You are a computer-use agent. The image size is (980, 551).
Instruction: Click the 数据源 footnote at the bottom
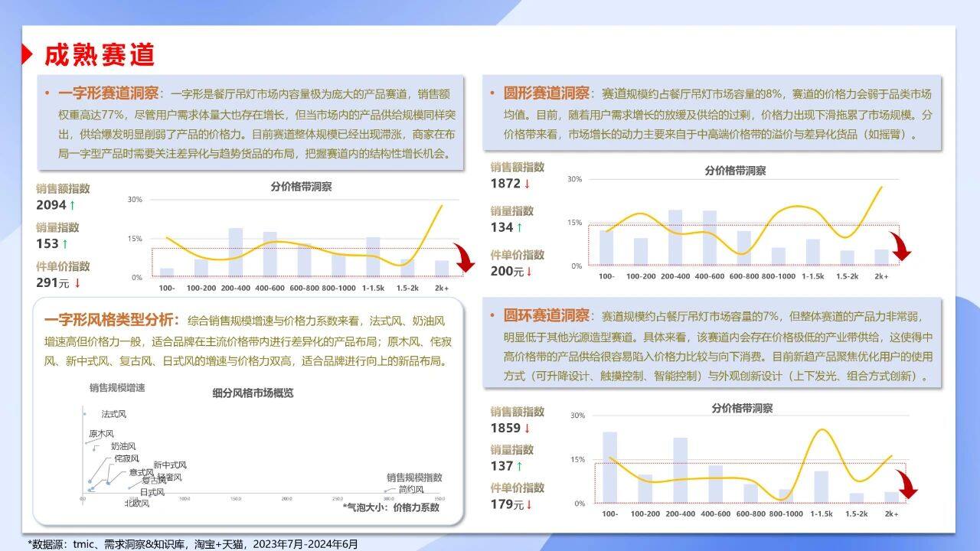pos(193,543)
